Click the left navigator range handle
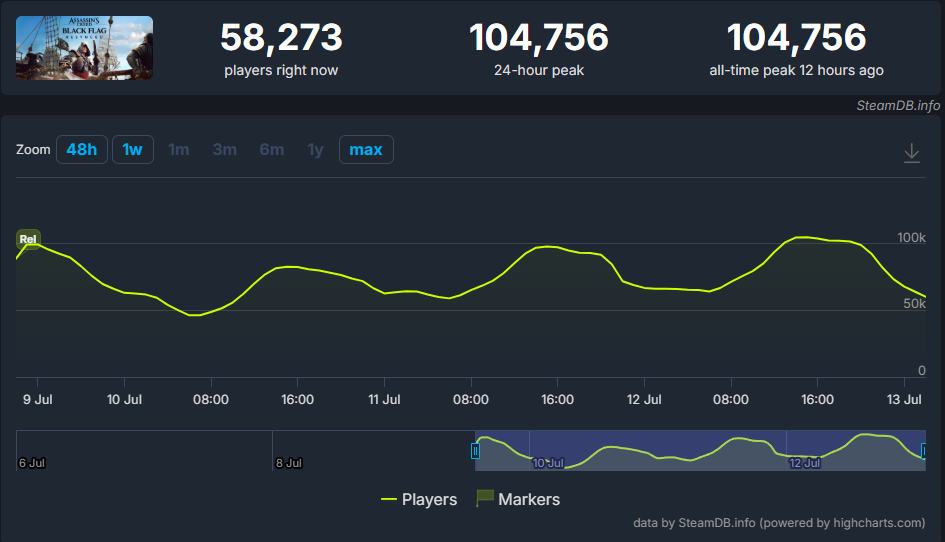 tap(475, 450)
